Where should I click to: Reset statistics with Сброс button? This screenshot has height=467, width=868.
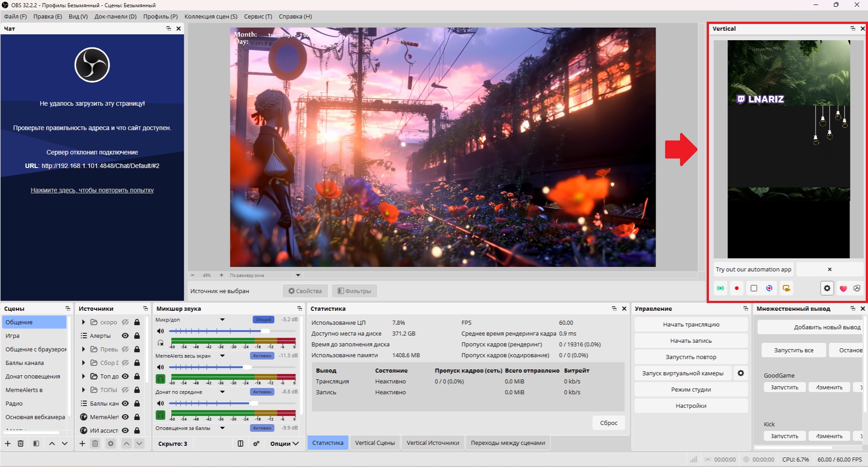609,423
